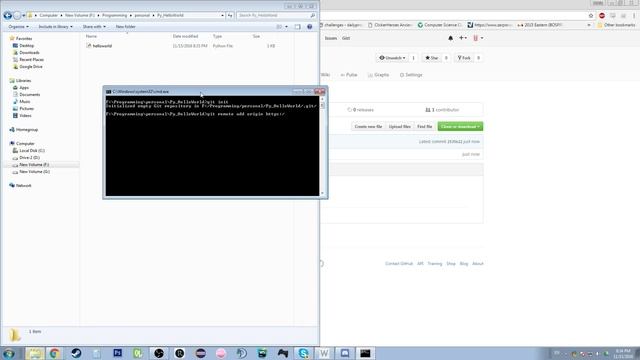640x360 pixels.
Task: Open Other bookmarks folder
Action: click(x=616, y=25)
